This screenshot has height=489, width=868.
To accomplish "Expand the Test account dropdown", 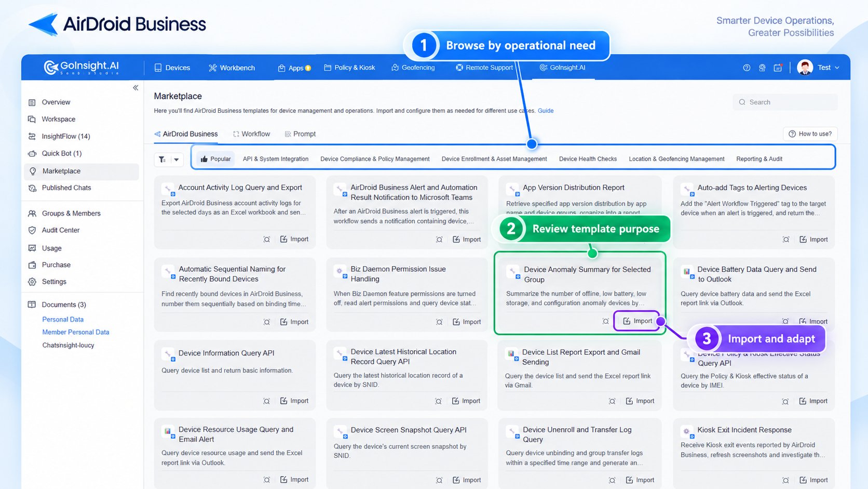I will 829,68.
